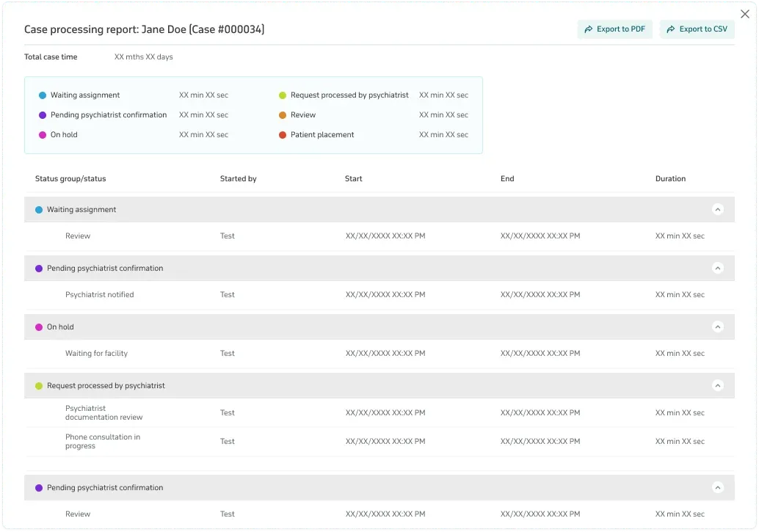This screenshot has width=759, height=532.
Task: Close the case processing report dialog
Action: click(745, 14)
